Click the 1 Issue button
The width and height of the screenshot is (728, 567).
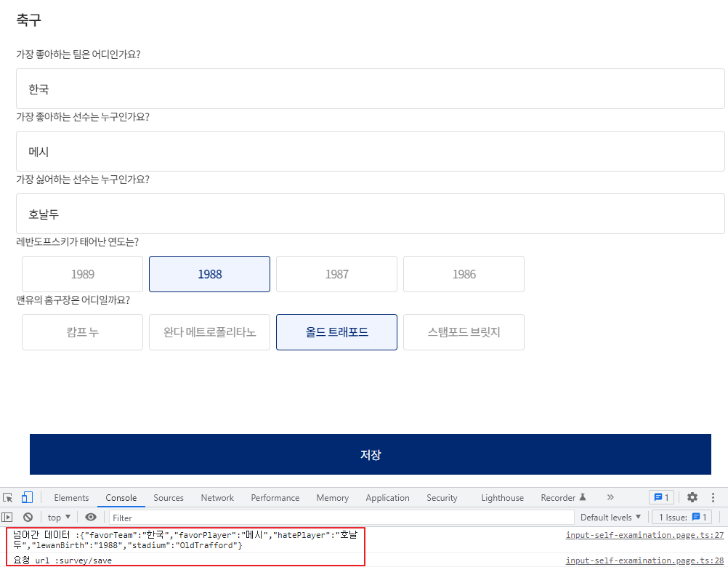682,517
